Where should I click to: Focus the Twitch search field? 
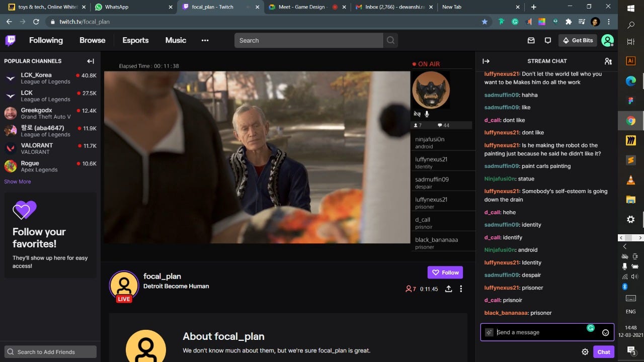309,40
